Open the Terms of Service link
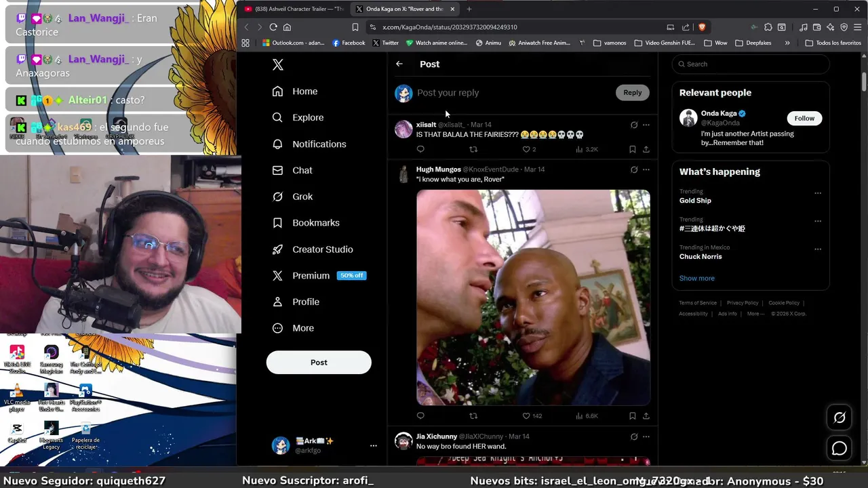Image resolution: width=868 pixels, height=488 pixels. tap(698, 303)
